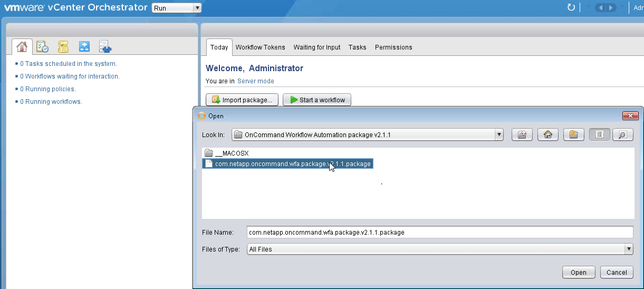This screenshot has width=644, height=289.
Task: Open the Workflows view icon tab
Action: (x=84, y=47)
